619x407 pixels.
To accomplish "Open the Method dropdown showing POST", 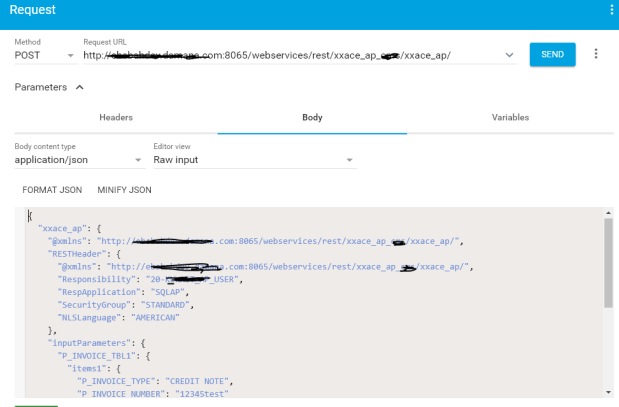I will point(44,55).
